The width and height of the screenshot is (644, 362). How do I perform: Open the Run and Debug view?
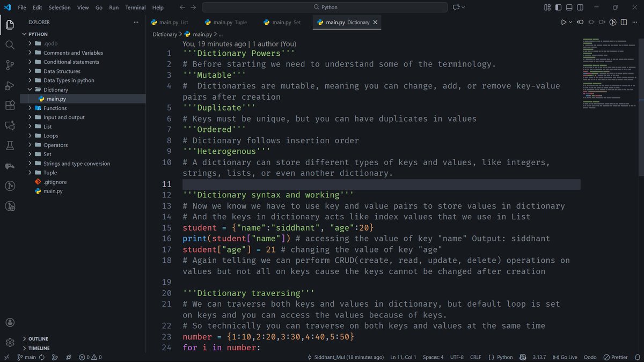10,85
